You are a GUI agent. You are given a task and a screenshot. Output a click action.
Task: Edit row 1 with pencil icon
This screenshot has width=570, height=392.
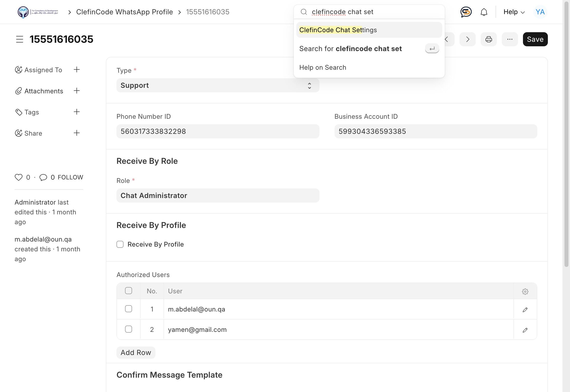click(x=525, y=309)
